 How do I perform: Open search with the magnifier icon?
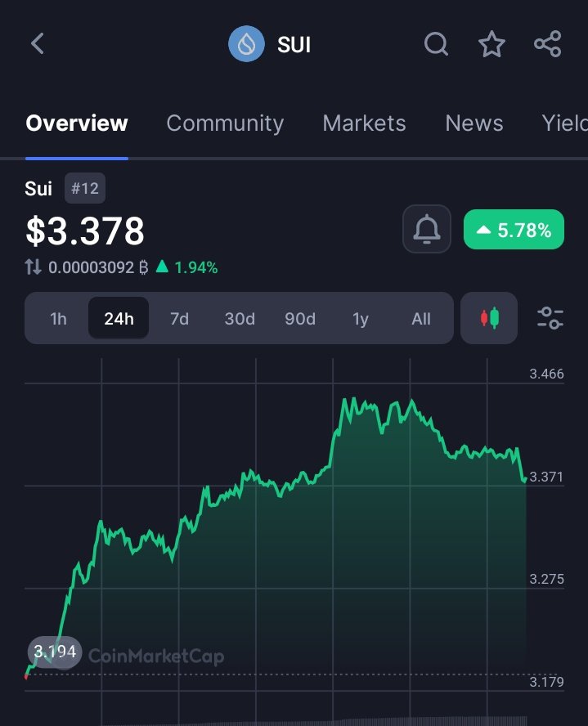tap(436, 44)
